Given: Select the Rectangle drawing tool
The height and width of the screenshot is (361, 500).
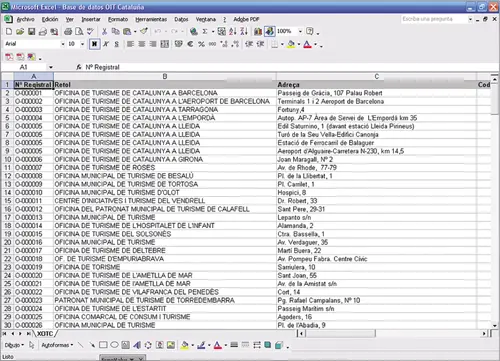Looking at the screenshot, I should [x=103, y=345].
